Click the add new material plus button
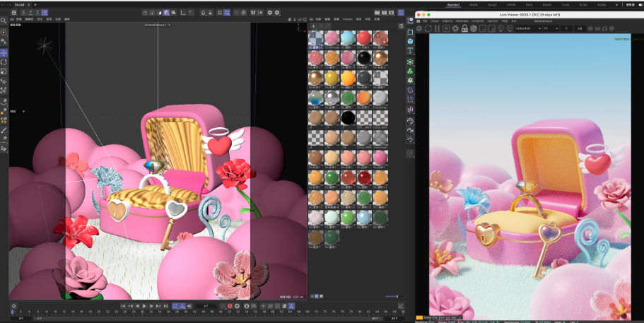Image resolution: width=644 pixels, height=323 pixels. 313,26
